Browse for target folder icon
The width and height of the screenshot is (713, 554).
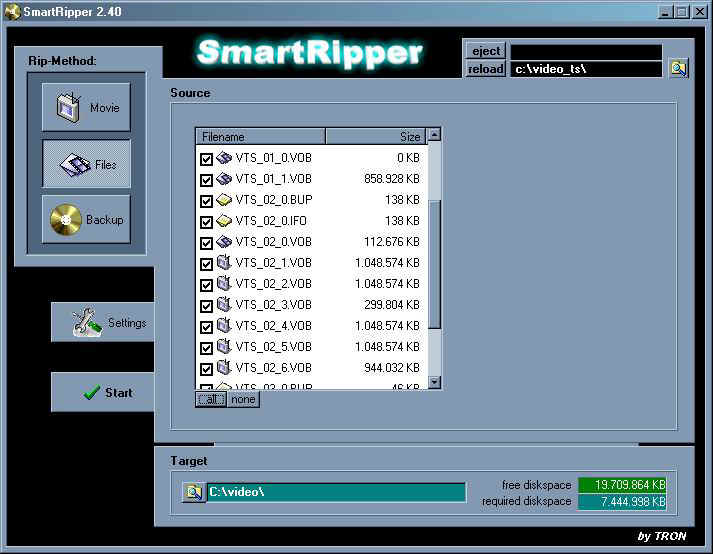(x=194, y=492)
